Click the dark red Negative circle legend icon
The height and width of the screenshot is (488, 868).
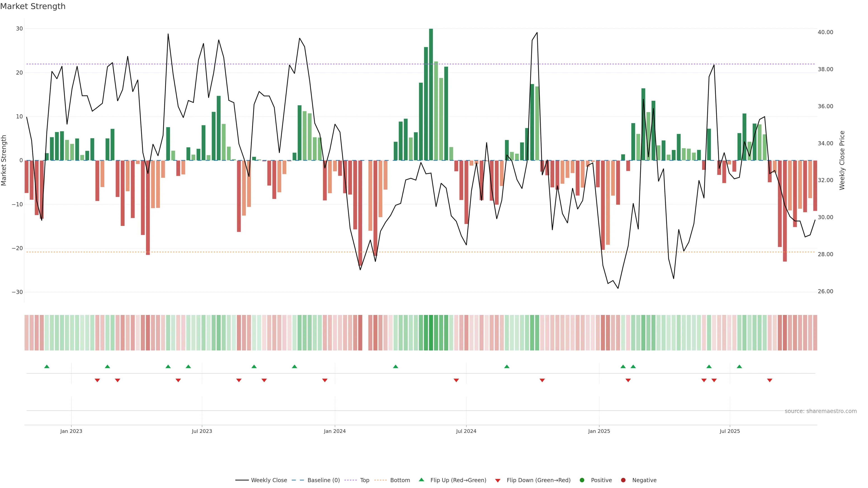point(623,480)
